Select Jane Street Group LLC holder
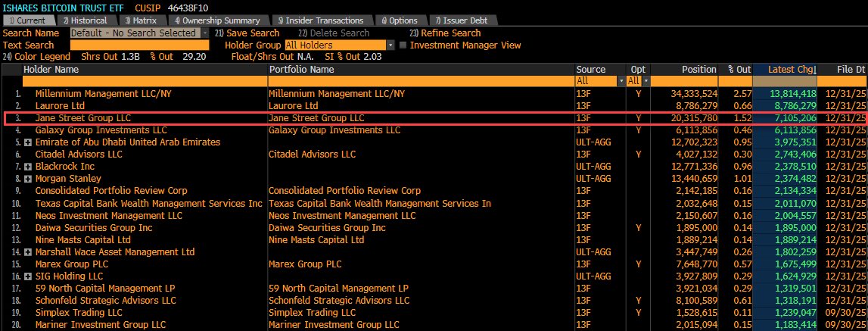868x331 pixels. click(83, 118)
